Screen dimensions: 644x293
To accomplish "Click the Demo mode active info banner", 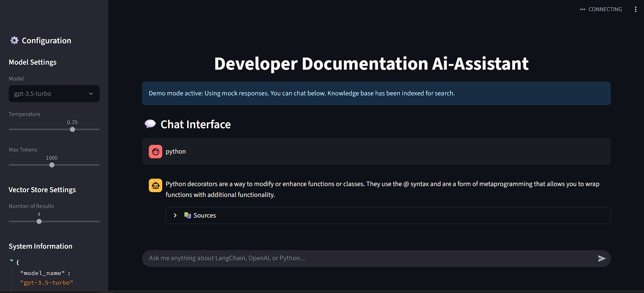I will click(x=376, y=93).
